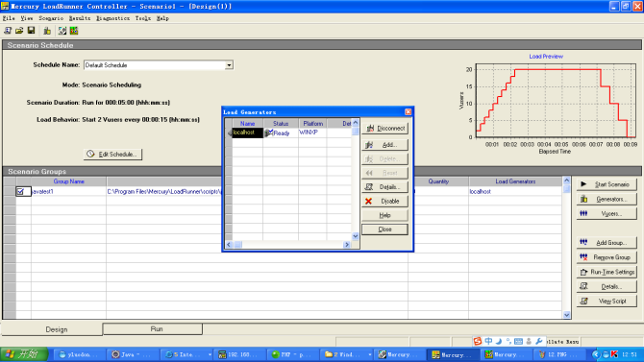Click the soft keyboard icon in IME bar
644x362 pixels.
coord(518,341)
